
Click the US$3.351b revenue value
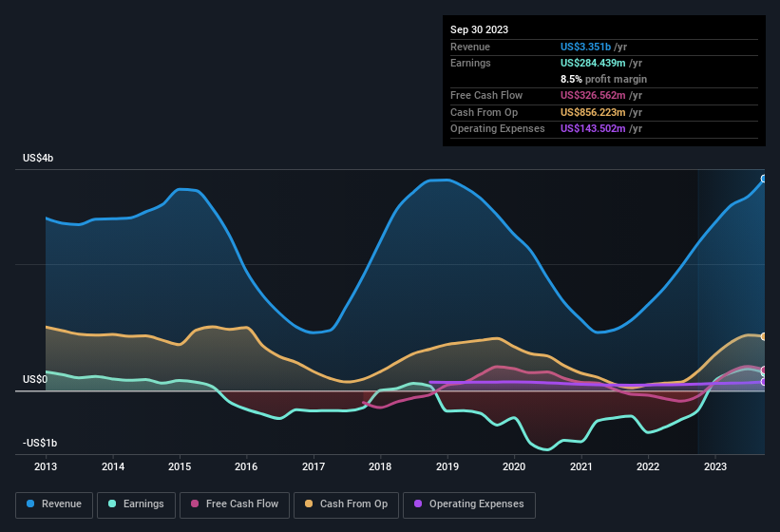tap(585, 47)
